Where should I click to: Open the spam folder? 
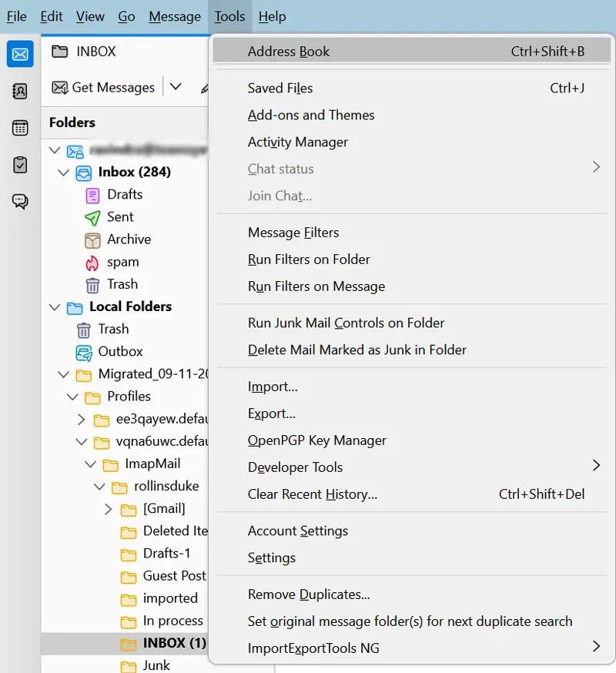[x=122, y=262]
